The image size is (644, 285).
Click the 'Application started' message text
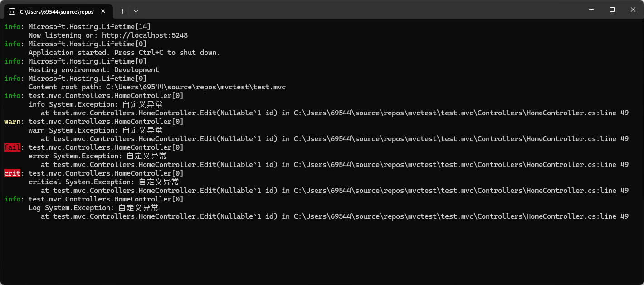[x=124, y=53]
